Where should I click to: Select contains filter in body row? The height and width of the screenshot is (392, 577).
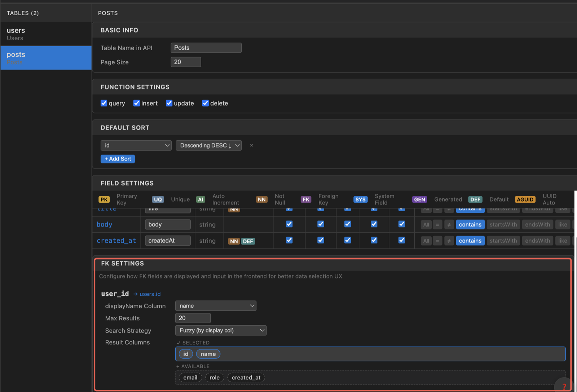470,224
